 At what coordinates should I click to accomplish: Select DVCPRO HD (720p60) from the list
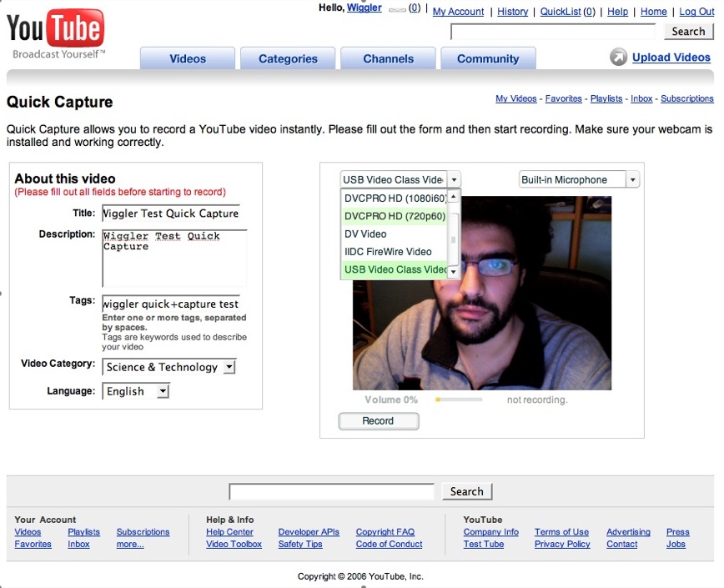[x=395, y=216]
